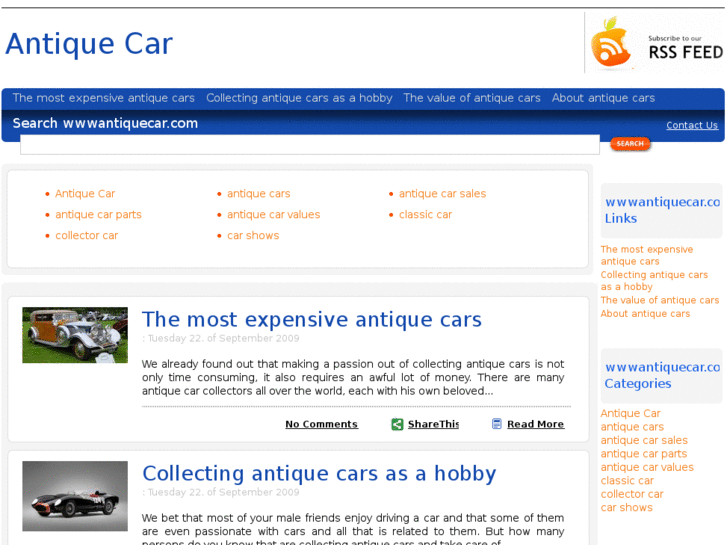Open 'Antique Car' tag in top box
The image size is (727, 545).
[x=85, y=193]
